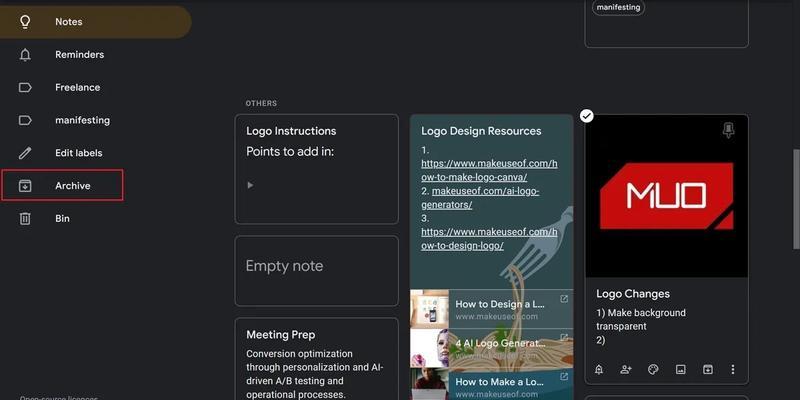Add reminder to Logo Changes note
800x400 pixels.
(599, 369)
